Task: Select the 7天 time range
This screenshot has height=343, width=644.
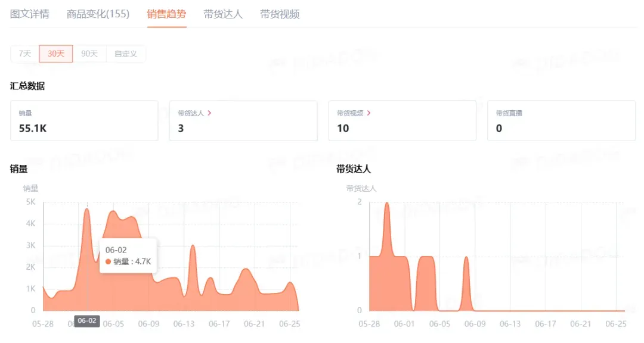Action: tap(25, 54)
